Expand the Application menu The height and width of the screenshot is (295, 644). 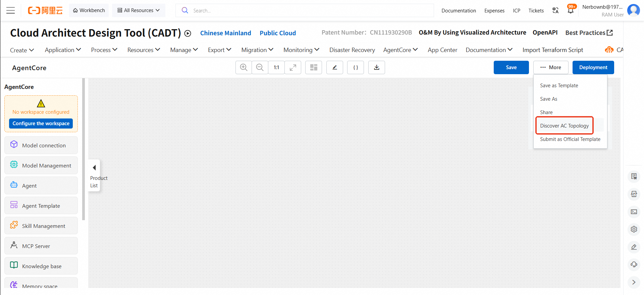[x=63, y=50]
